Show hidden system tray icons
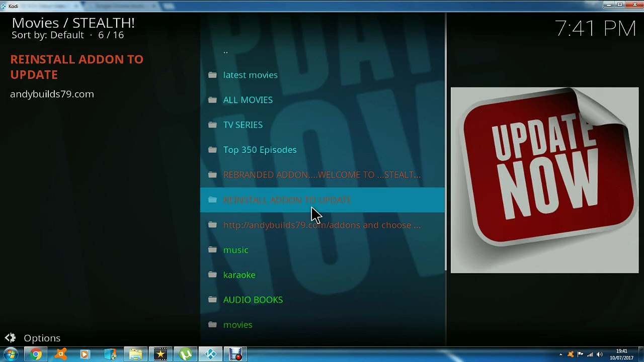Screen dimensions: 644x362 point(561,354)
